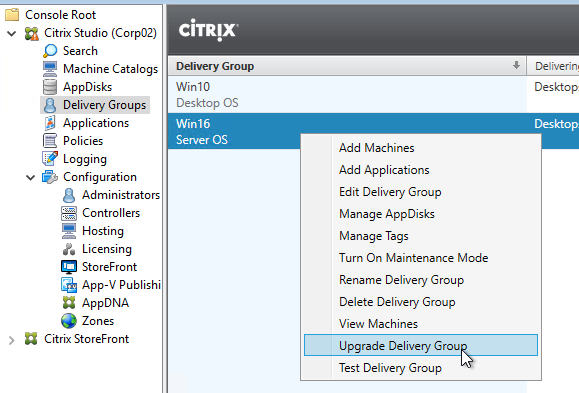Image resolution: width=579 pixels, height=393 pixels.
Task: Click the Console Root folder icon
Action: click(12, 15)
